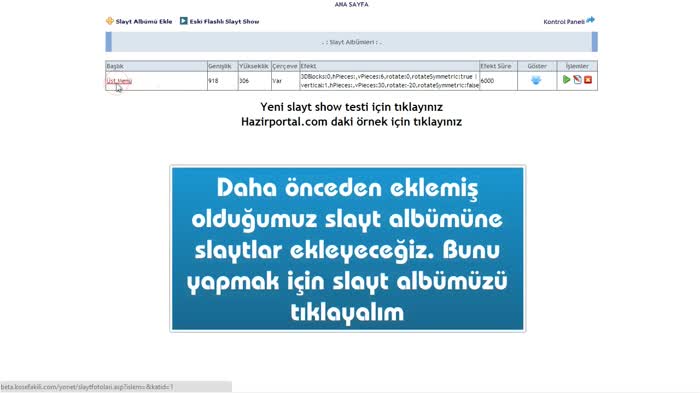Image resolution: width=700 pixels, height=393 pixels.
Task: Click the red delete icon under İşlemler
Action: coord(588,79)
